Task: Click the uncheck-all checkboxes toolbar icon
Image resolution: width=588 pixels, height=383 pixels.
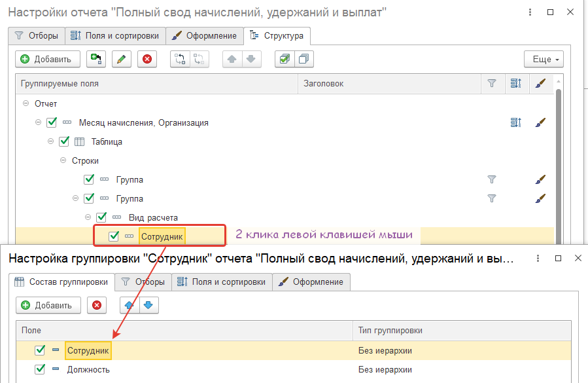Action: click(304, 59)
